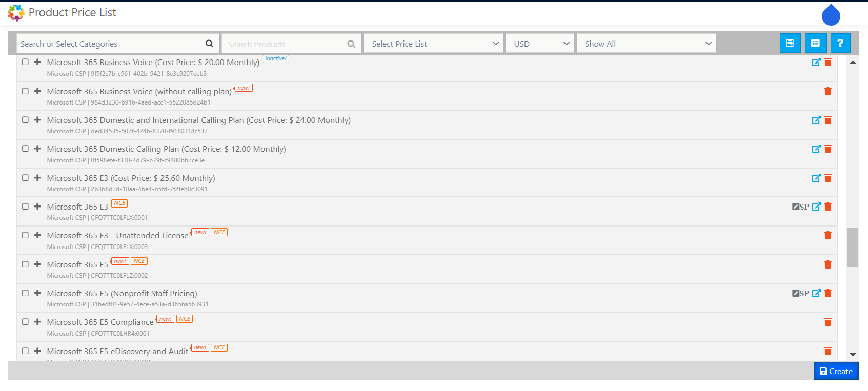Click the blue list-view icon button
Image resolution: width=868 pixels, height=391 pixels.
click(815, 43)
